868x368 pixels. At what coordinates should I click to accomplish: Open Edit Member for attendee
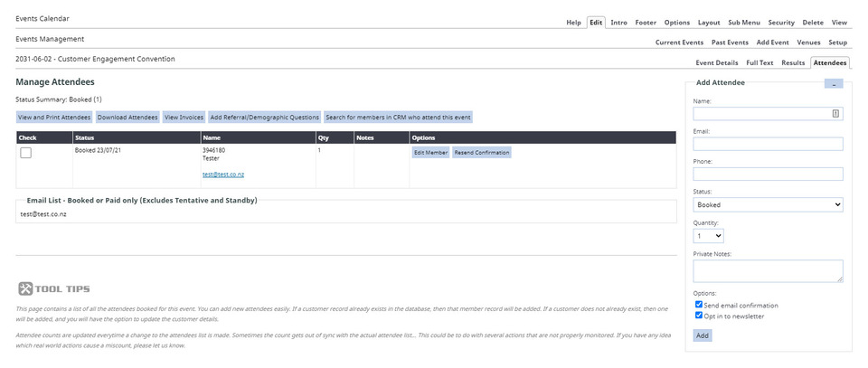click(x=430, y=153)
